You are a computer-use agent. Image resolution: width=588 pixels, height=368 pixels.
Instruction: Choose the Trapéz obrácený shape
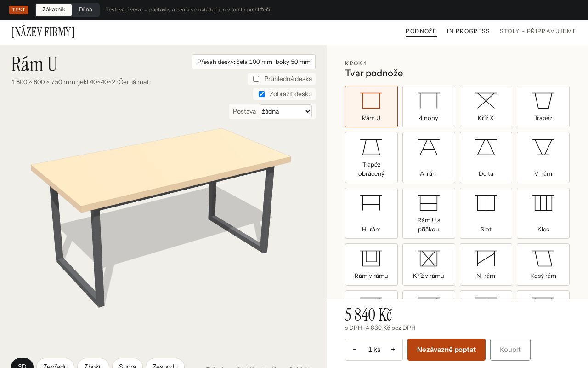tap(371, 157)
